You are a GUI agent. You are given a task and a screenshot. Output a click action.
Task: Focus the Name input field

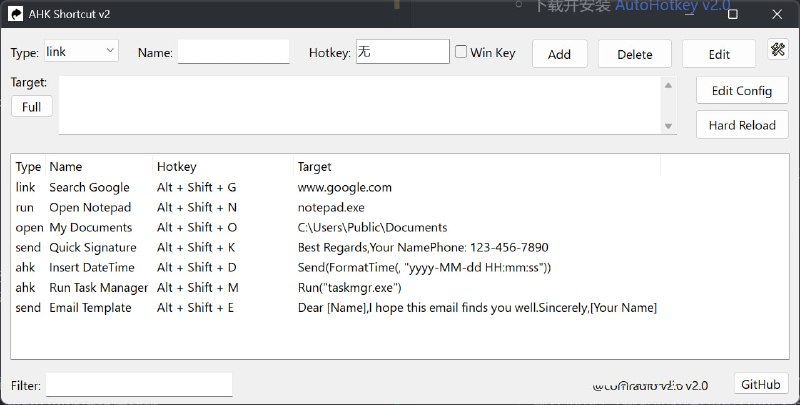coord(233,52)
